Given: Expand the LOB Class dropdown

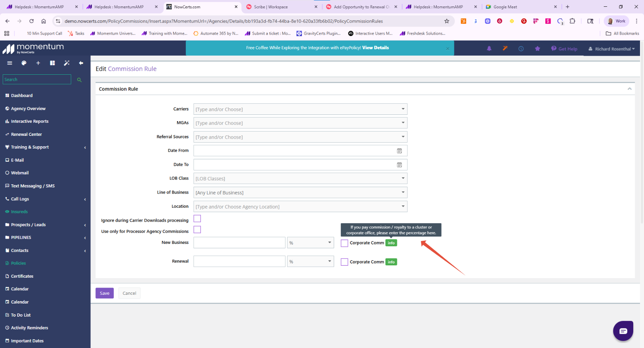Looking at the screenshot, I should [x=300, y=179].
